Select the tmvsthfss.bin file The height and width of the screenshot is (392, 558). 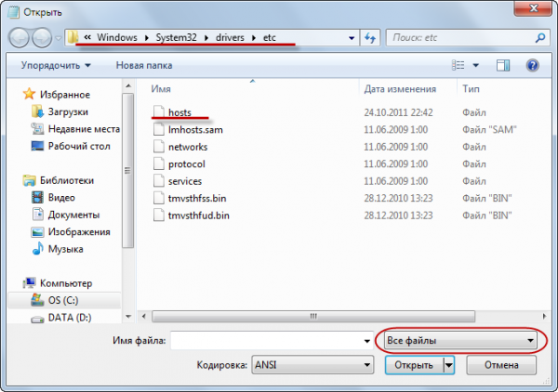[x=197, y=198]
